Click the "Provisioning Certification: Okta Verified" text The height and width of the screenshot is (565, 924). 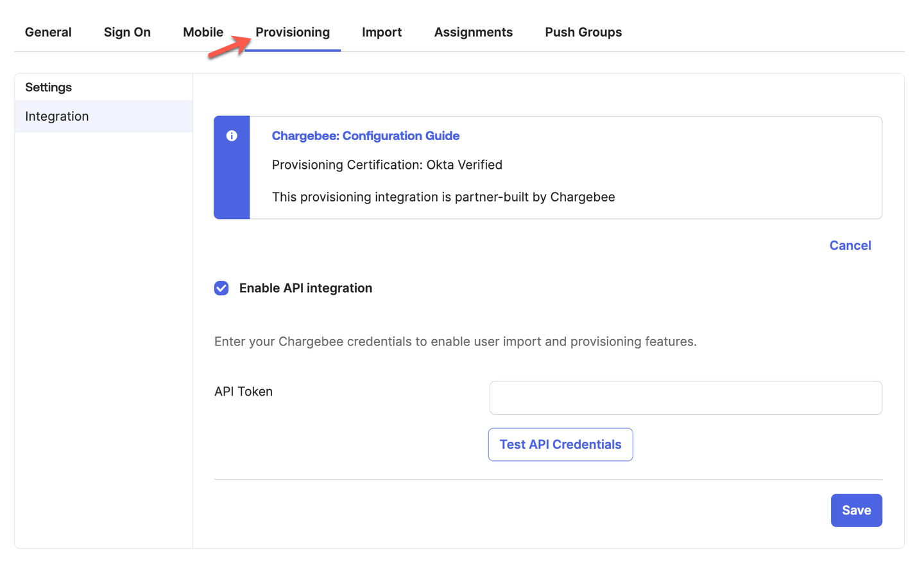click(x=387, y=165)
